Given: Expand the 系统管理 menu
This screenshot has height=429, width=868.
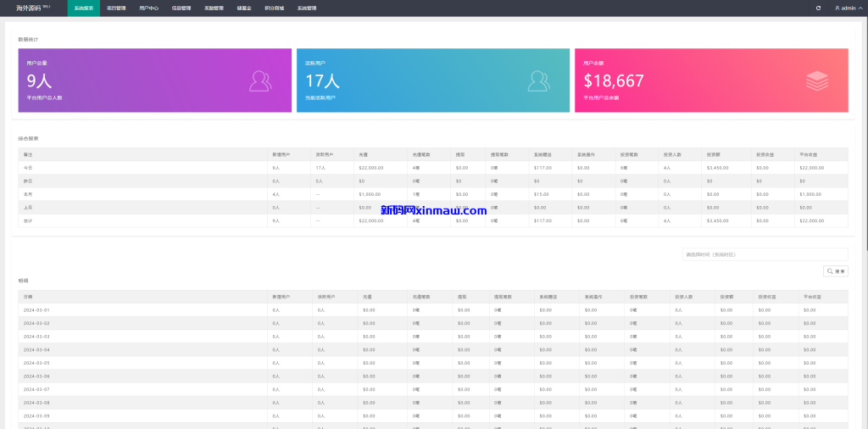Looking at the screenshot, I should (x=307, y=8).
